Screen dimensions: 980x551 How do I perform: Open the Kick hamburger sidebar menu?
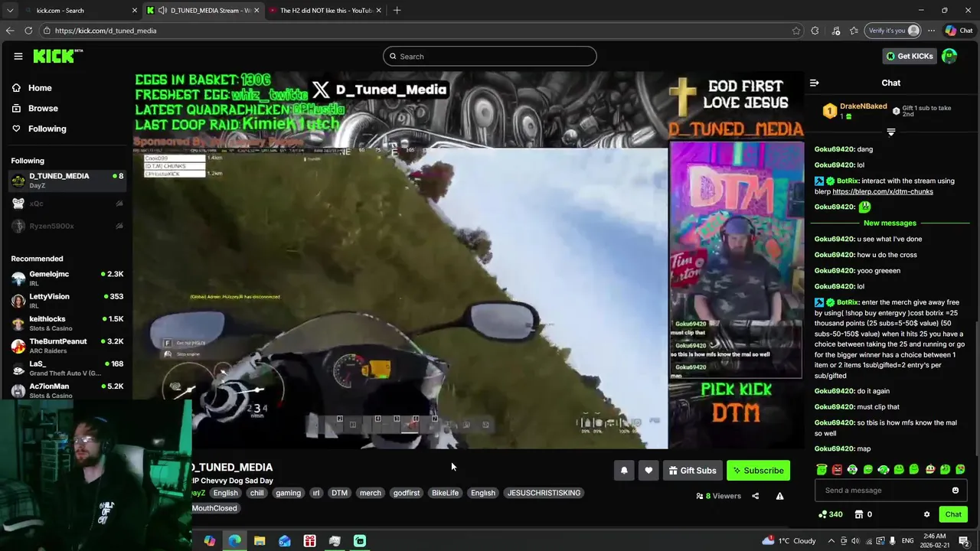coord(18,56)
